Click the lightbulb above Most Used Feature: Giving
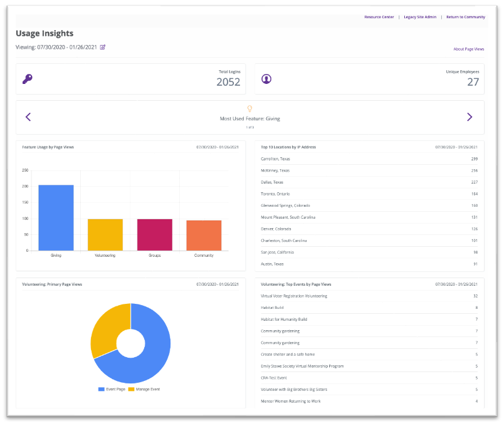This screenshot has height=426, width=504. coord(249,108)
